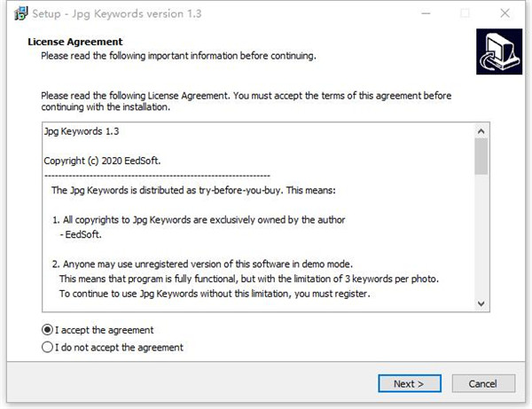Click the license scrollbar thumb

(x=481, y=156)
